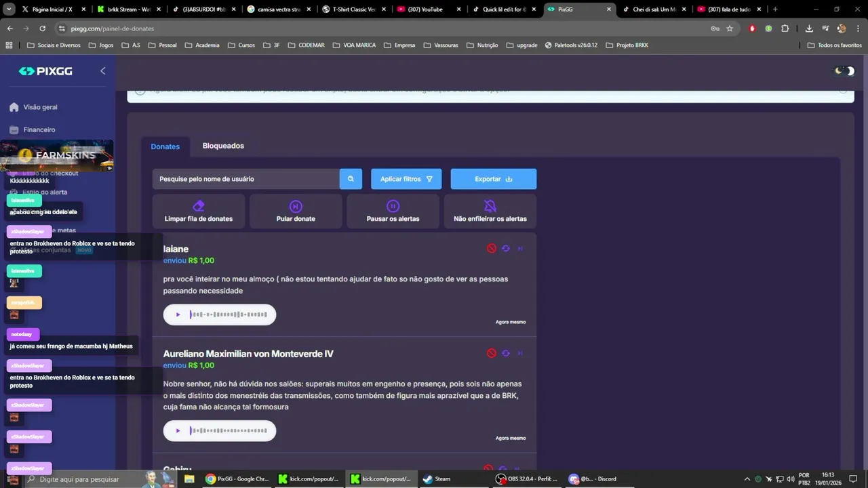The image size is (868, 488).
Task: Pause the alerts
Action: pos(393,211)
